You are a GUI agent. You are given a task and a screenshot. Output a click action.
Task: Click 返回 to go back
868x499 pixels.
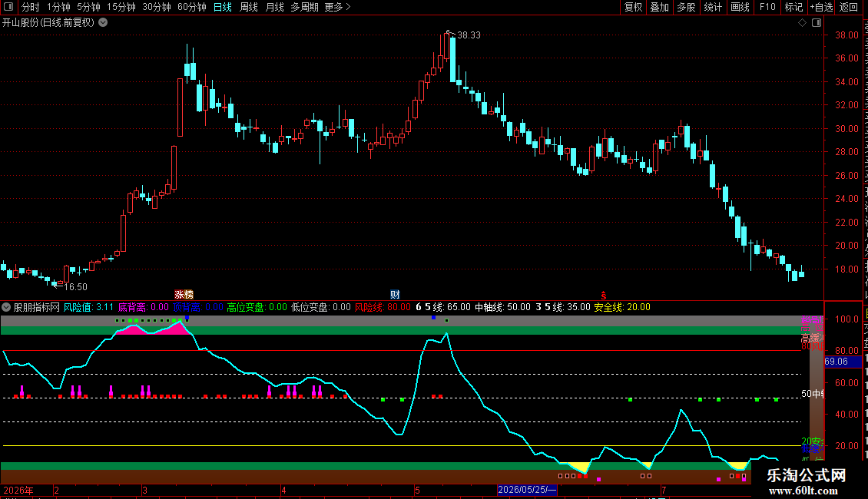tap(848, 7)
